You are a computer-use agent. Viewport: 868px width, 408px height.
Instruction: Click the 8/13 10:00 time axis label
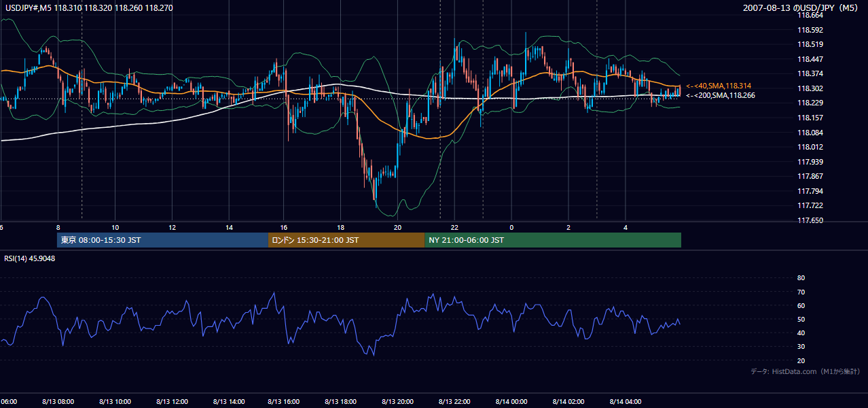click(114, 401)
